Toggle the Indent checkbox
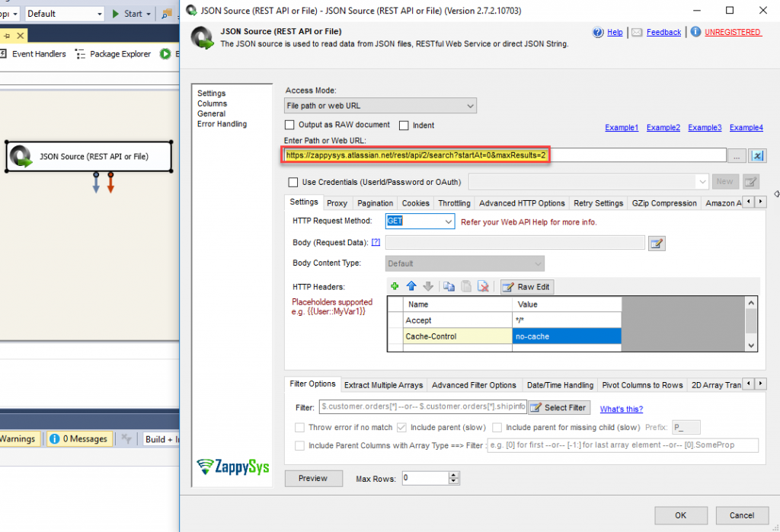Viewport: 780px width, 532px height. (404, 125)
